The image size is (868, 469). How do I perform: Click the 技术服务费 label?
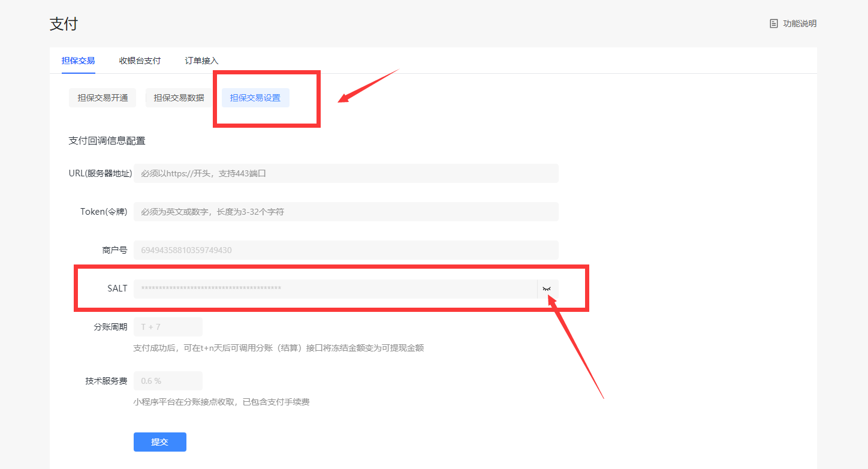(106, 381)
